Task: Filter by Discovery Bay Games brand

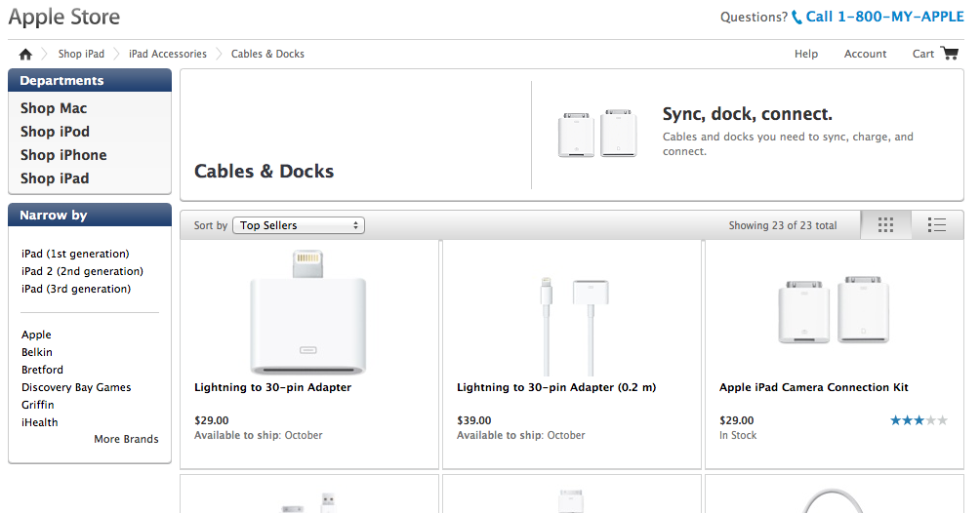Action: coord(76,387)
